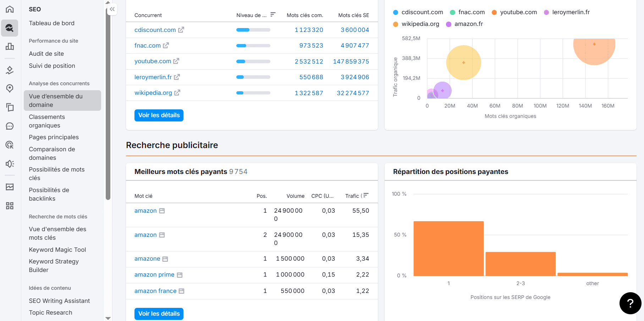Open the target click icon in rail
This screenshot has width=644, height=321.
(x=10, y=145)
